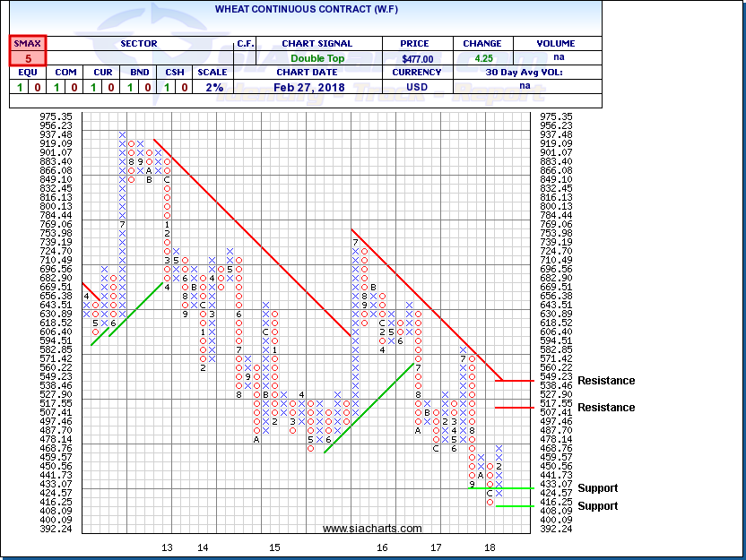This screenshot has height=560, width=746.
Task: Click the upper Support label
Action: coord(598,488)
